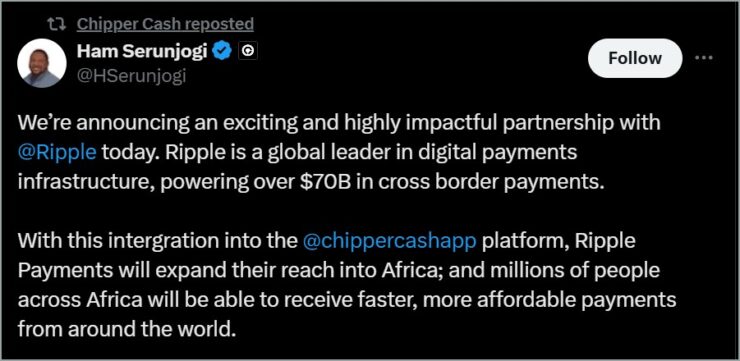740x361 pixels.
Task: Click the square affiliate badge beside the name
Action: point(248,51)
